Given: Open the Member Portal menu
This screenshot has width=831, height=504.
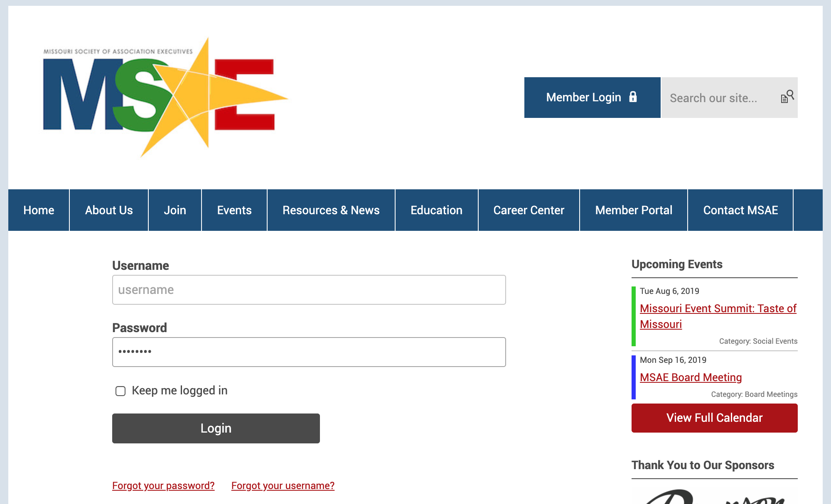Looking at the screenshot, I should [x=634, y=210].
